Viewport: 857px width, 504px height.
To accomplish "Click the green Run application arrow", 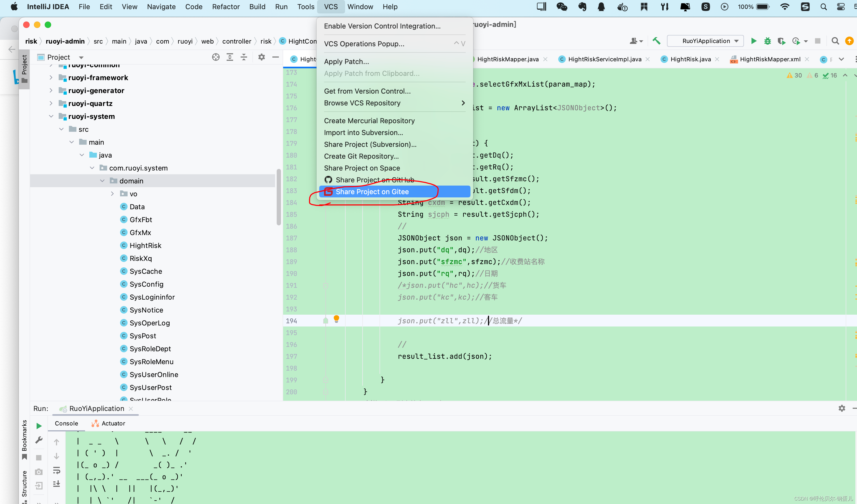I will [x=753, y=41].
